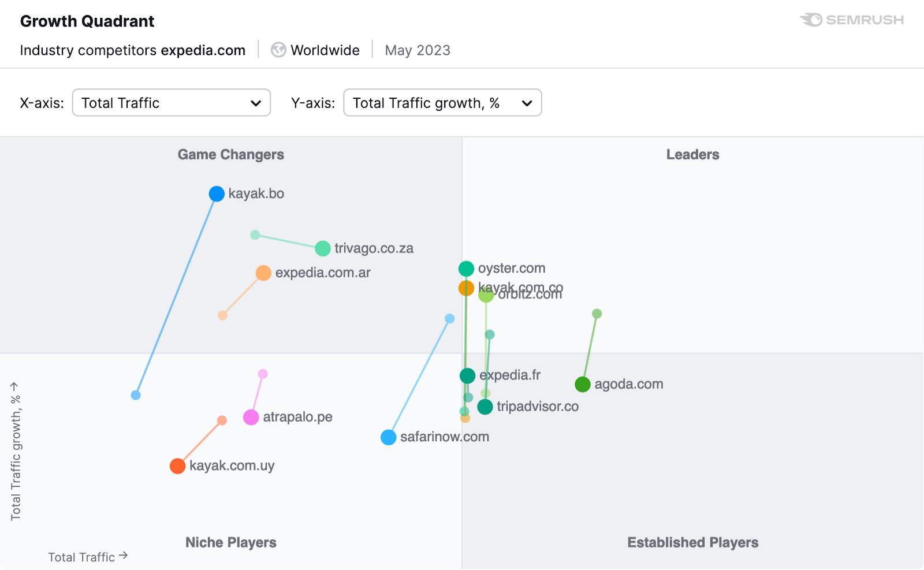Image resolution: width=924 pixels, height=570 pixels.
Task: Click the orange kayak.com.co dot
Action: [x=466, y=288]
